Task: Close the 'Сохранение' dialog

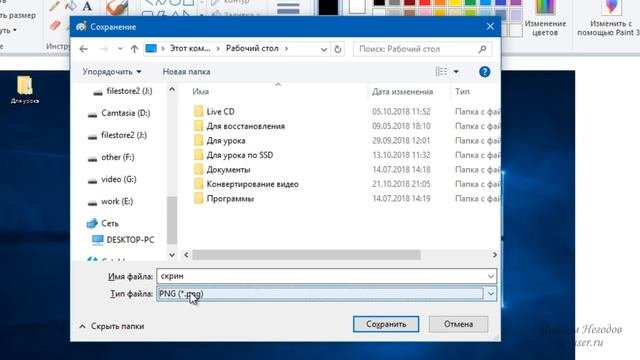Action: pyautogui.click(x=490, y=27)
